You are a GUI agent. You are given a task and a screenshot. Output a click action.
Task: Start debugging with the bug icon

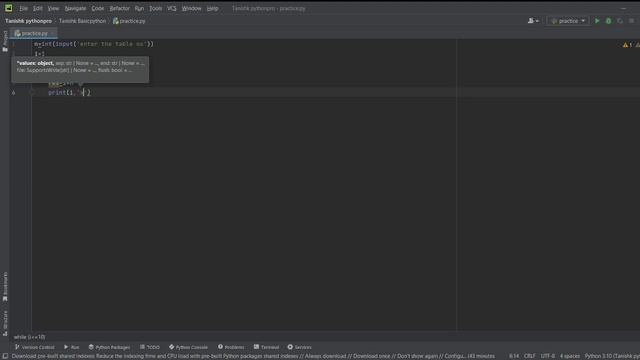tap(609, 21)
